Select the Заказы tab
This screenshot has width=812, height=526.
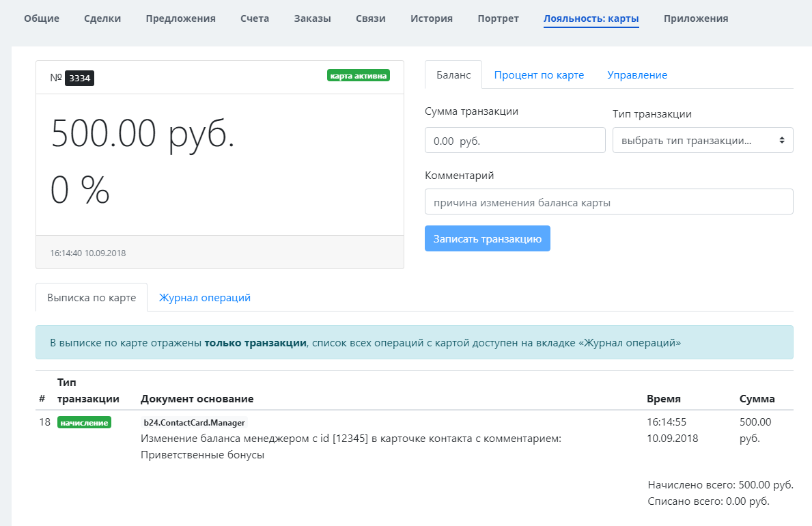pyautogui.click(x=312, y=18)
